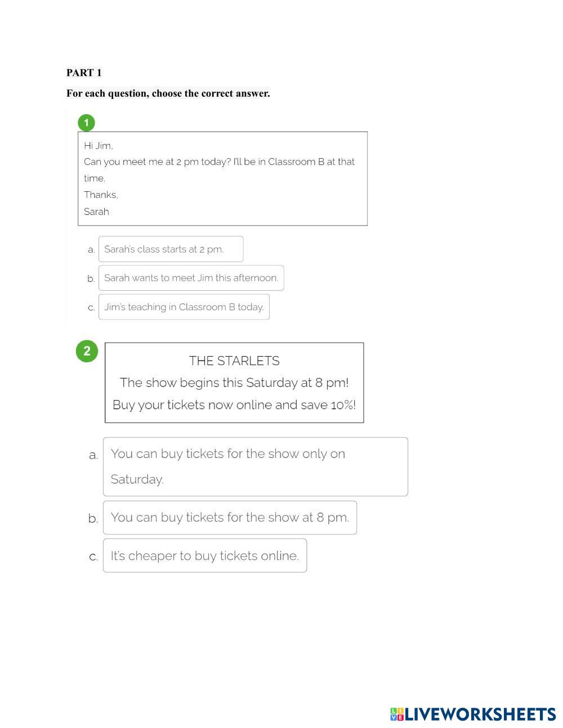This screenshot has width=563, height=728.
Task: Click the "Sarah" signature in the note
Action: [96, 212]
